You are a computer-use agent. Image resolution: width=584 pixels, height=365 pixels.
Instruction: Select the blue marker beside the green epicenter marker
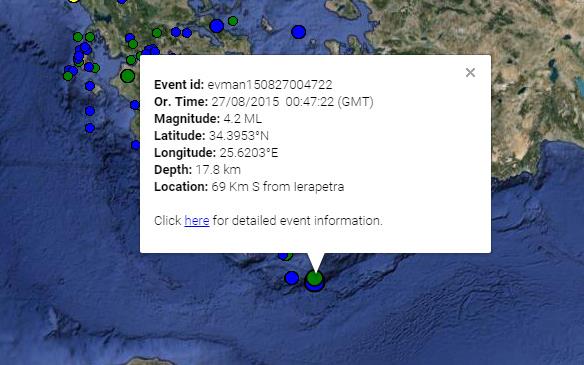click(x=292, y=277)
